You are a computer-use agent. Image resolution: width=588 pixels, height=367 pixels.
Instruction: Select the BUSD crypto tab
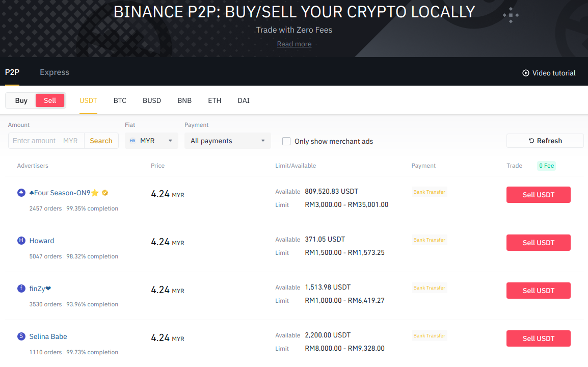152,100
